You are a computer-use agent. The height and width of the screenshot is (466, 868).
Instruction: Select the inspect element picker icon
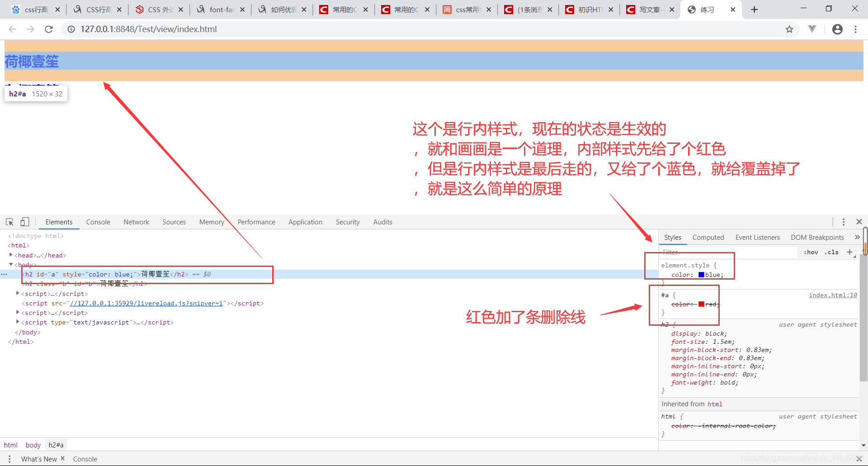coord(9,222)
